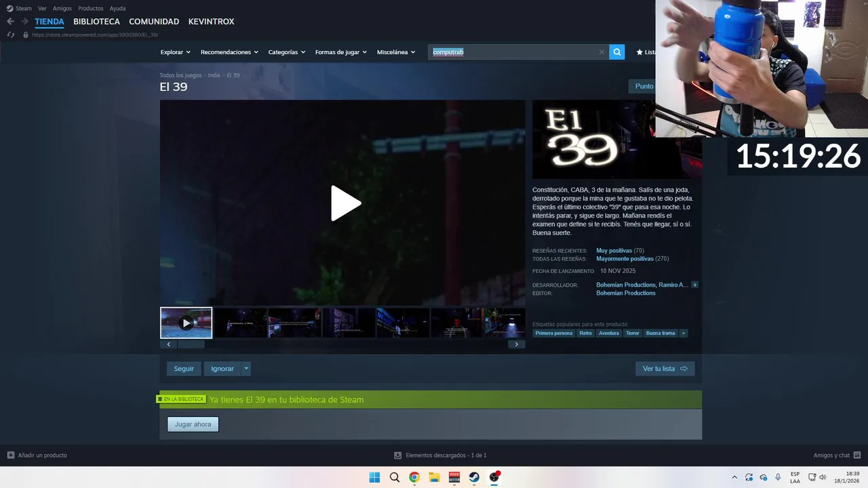Expand the Recomendaciones dropdown
The image size is (868, 488).
click(229, 52)
